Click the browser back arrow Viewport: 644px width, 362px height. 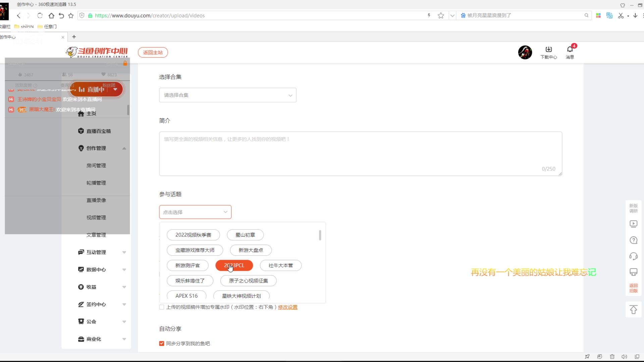point(19,15)
